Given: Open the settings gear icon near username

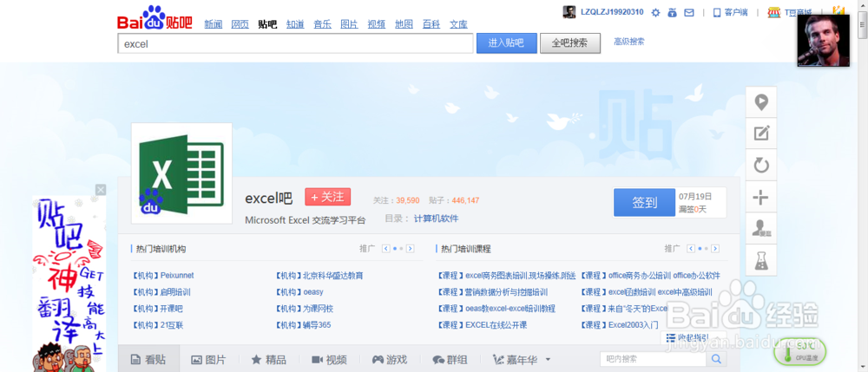Looking at the screenshot, I should [656, 12].
